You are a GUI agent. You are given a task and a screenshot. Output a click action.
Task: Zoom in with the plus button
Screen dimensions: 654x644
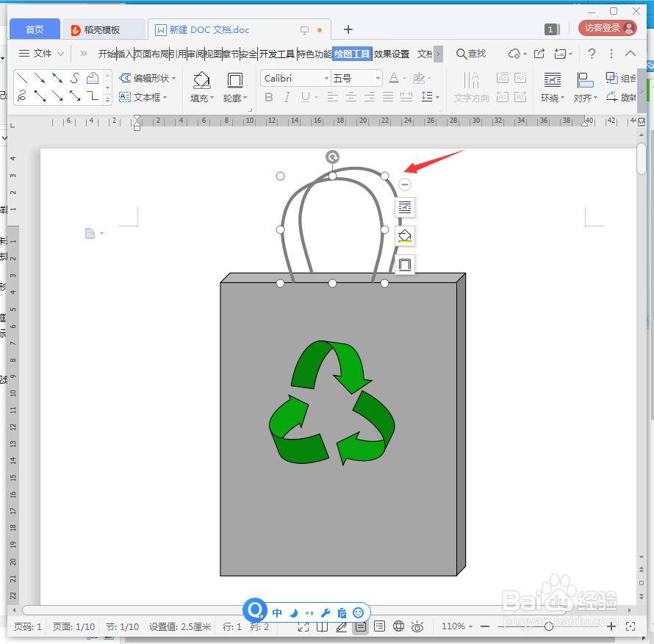(611, 626)
